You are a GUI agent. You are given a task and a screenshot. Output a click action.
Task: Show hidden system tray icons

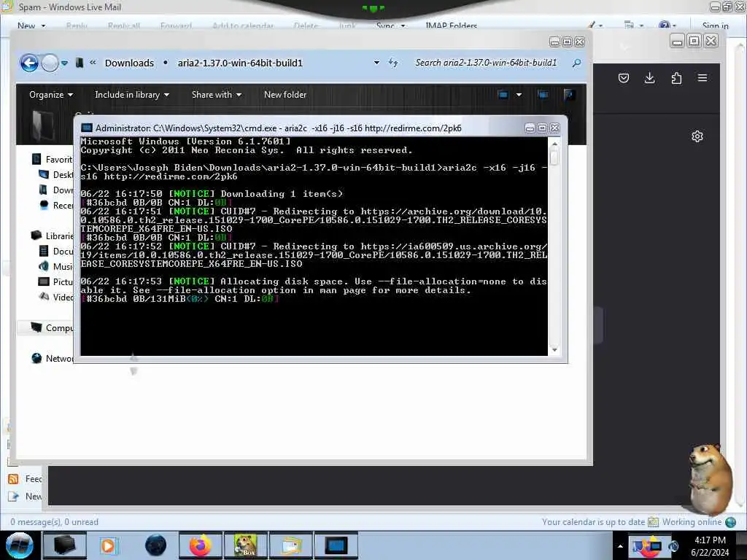point(620,546)
